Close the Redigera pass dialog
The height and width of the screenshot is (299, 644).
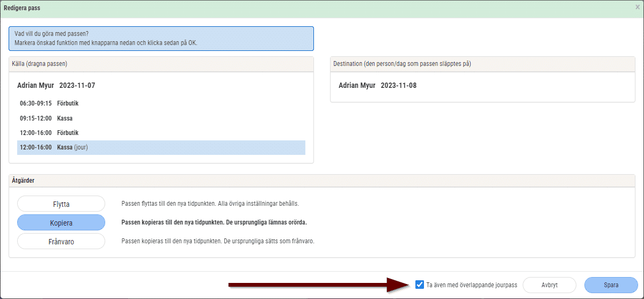click(x=637, y=8)
